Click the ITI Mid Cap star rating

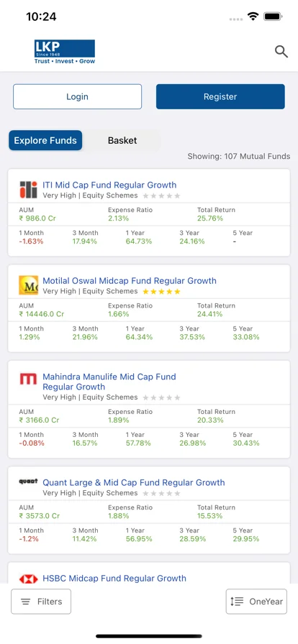click(161, 196)
